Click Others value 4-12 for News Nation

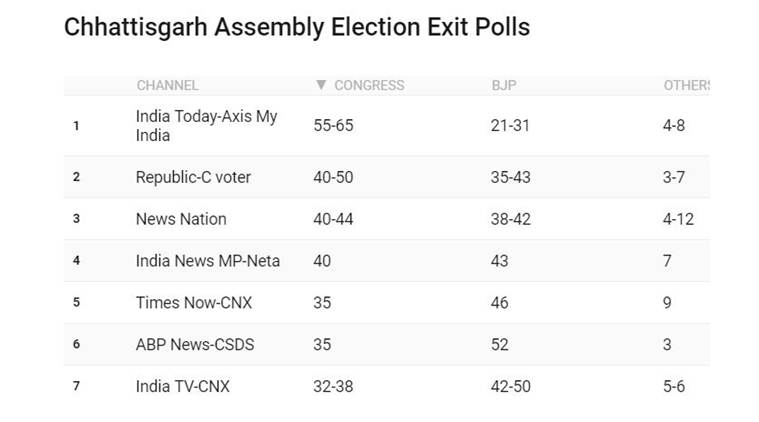coord(678,219)
